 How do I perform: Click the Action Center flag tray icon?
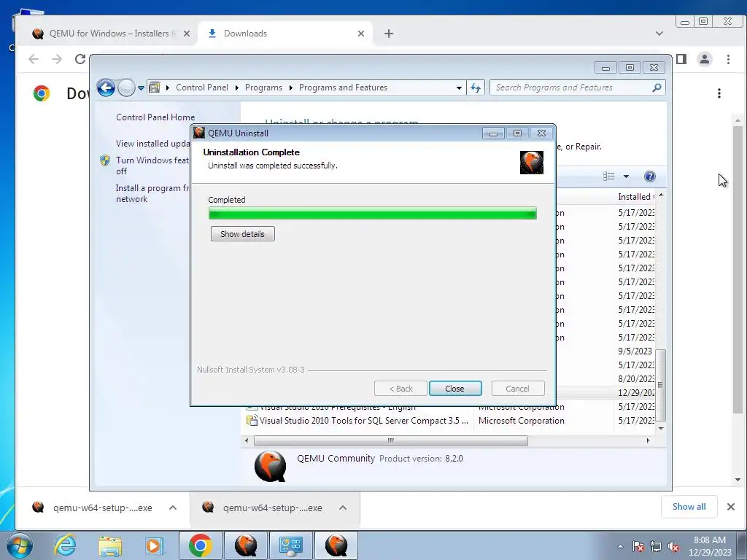pos(638,546)
